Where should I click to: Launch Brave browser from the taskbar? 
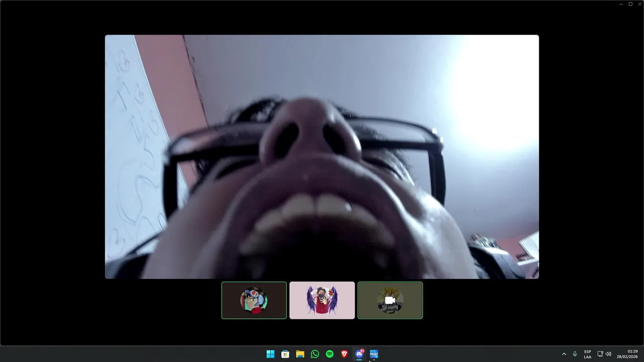pyautogui.click(x=345, y=354)
